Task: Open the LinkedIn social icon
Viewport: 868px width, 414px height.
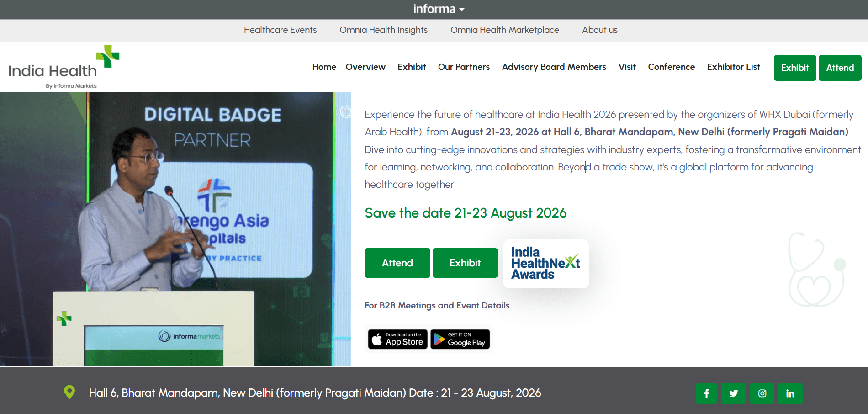Action: (x=790, y=393)
